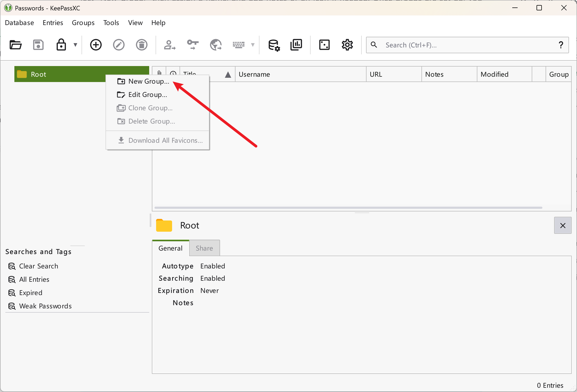Open database reports chart icon
Image resolution: width=577 pixels, height=392 pixels.
point(296,45)
